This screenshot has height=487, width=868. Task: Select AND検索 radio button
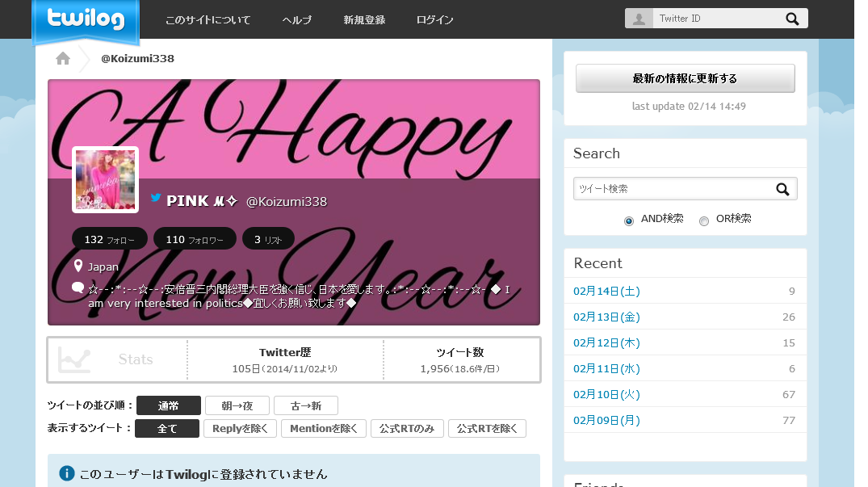tap(628, 220)
